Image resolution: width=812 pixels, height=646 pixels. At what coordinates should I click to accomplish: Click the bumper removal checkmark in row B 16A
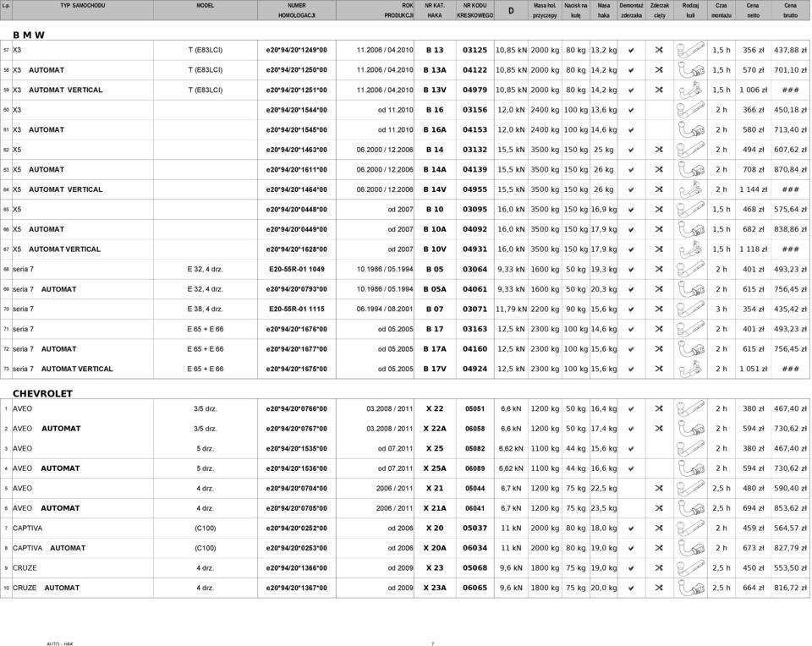coord(631,130)
